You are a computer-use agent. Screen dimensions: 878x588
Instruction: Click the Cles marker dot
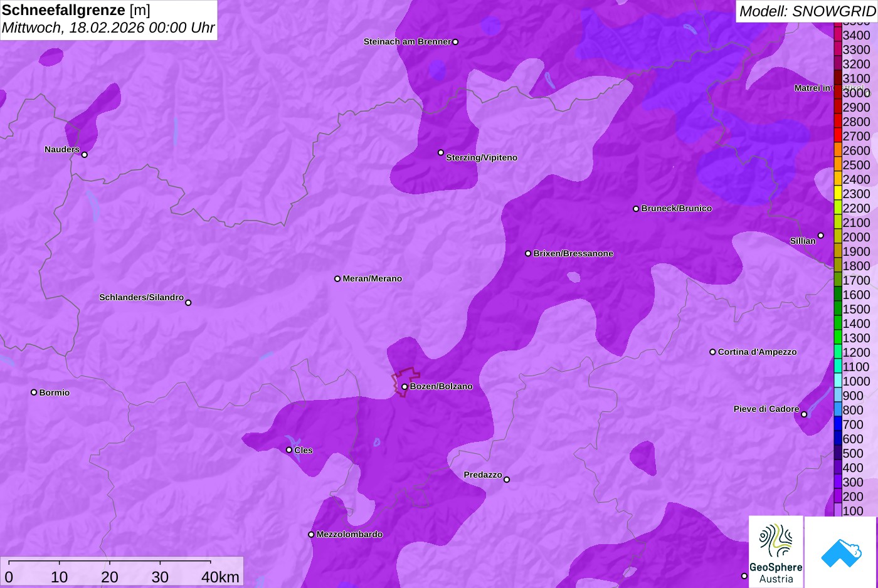(x=289, y=449)
